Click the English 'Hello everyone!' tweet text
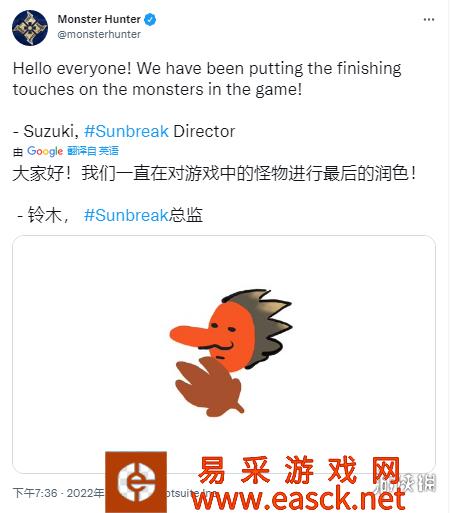 tap(207, 79)
